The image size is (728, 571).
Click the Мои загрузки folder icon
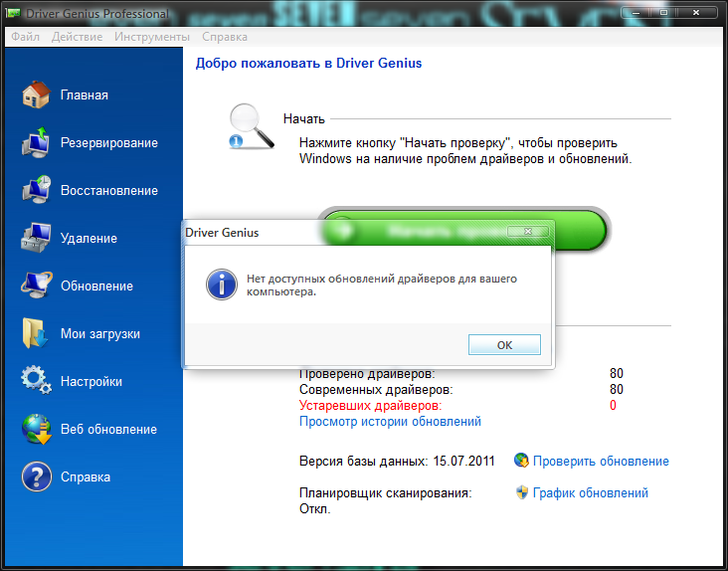pyautogui.click(x=35, y=333)
